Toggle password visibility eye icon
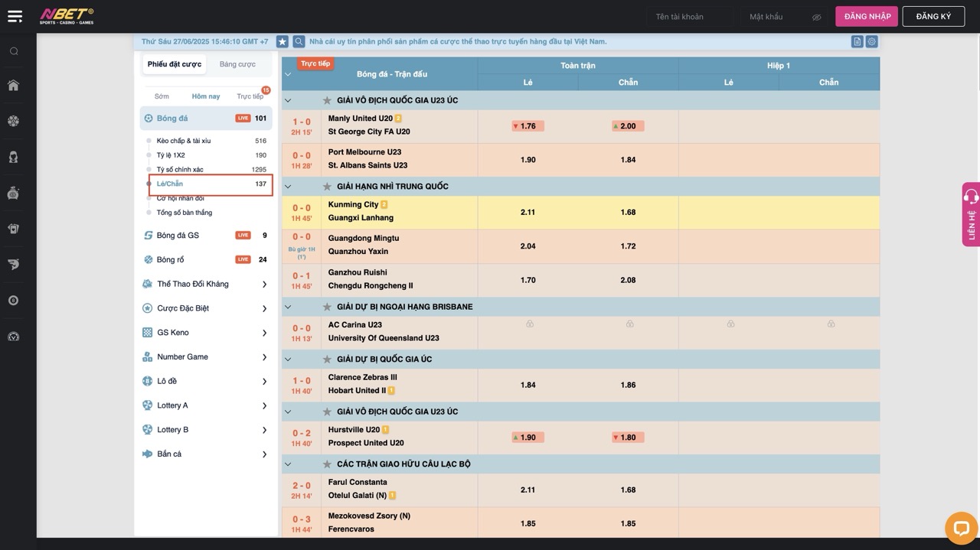The height and width of the screenshot is (550, 980). 816,17
